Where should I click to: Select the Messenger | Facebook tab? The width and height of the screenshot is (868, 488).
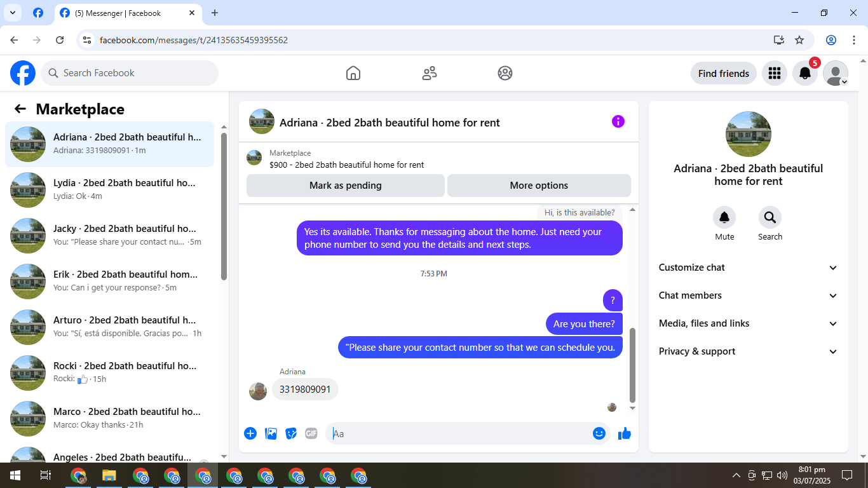coord(127,13)
